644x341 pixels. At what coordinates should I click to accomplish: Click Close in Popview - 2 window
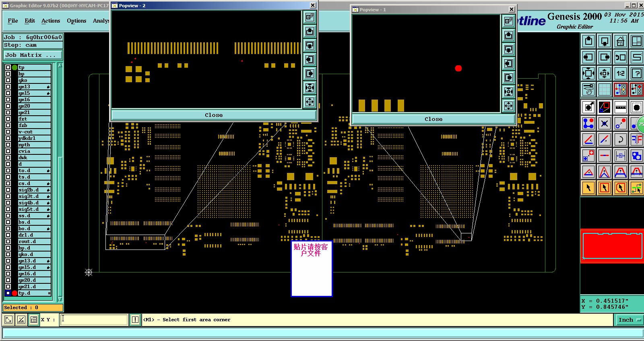coord(213,115)
